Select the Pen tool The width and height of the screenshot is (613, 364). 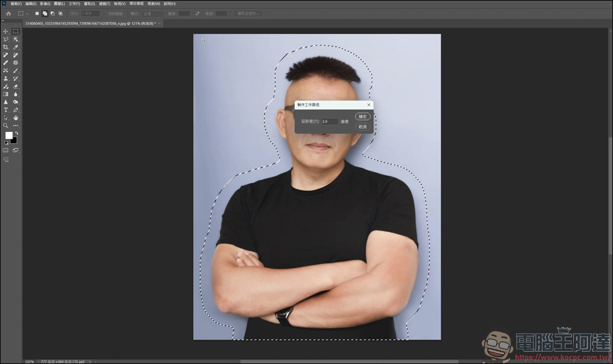point(16,110)
